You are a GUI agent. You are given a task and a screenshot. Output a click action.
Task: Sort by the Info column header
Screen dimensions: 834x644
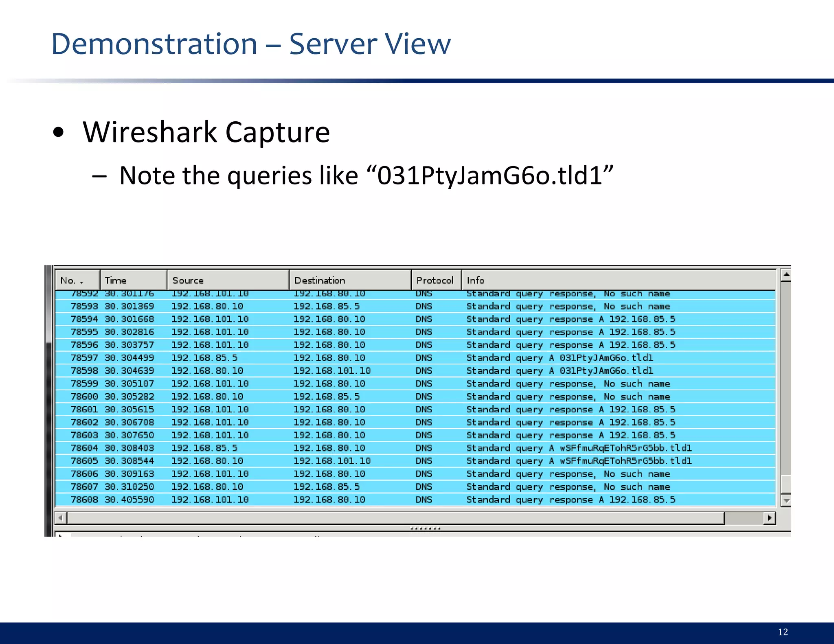(x=619, y=280)
